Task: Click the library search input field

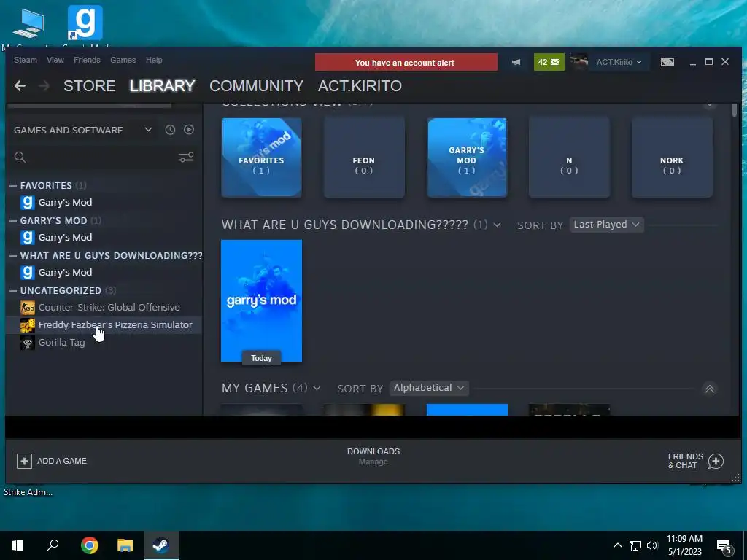Action: 101,157
